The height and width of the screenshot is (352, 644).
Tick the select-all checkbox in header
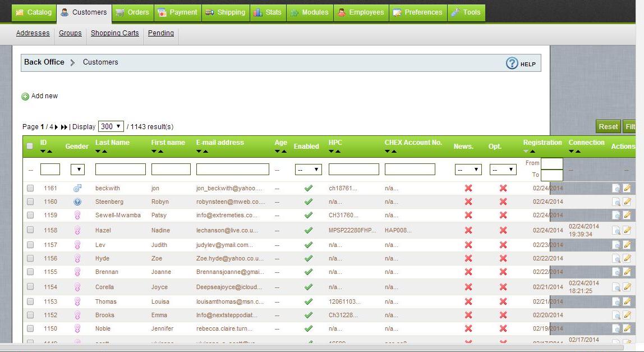click(x=30, y=146)
